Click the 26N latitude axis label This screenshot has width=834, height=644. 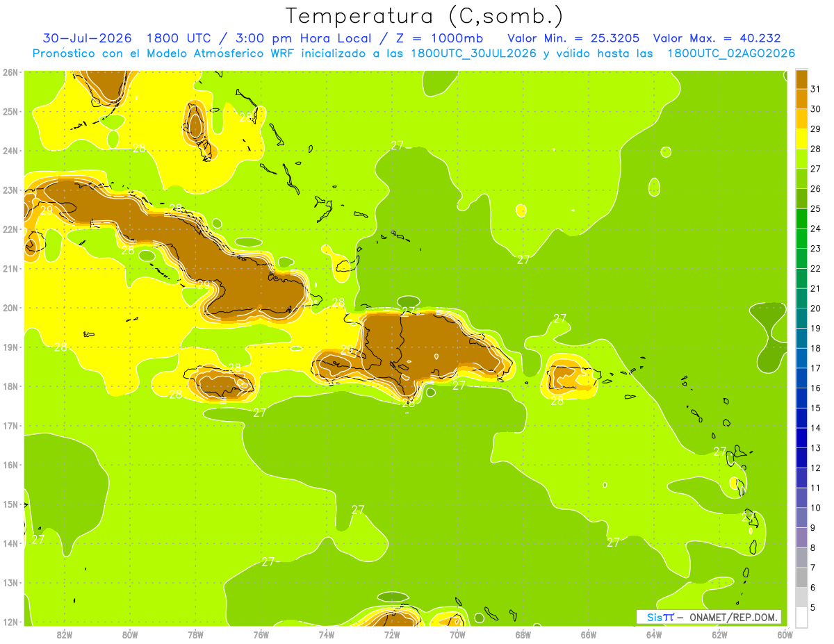click(10, 72)
